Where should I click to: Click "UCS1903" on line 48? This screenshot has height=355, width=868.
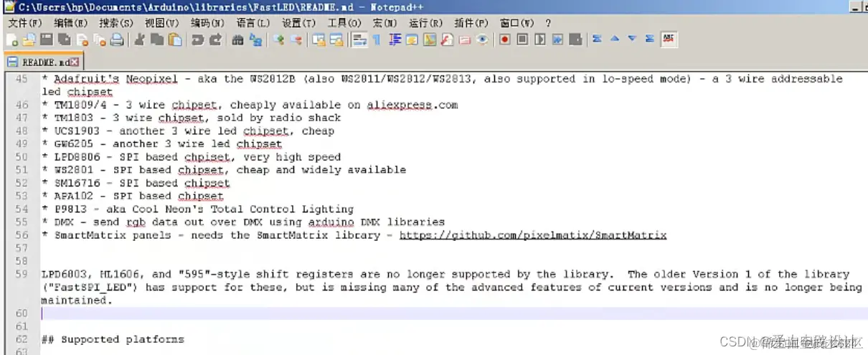(x=77, y=131)
